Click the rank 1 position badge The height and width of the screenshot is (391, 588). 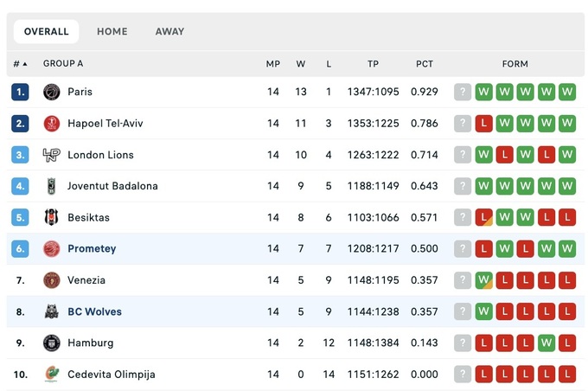(20, 92)
